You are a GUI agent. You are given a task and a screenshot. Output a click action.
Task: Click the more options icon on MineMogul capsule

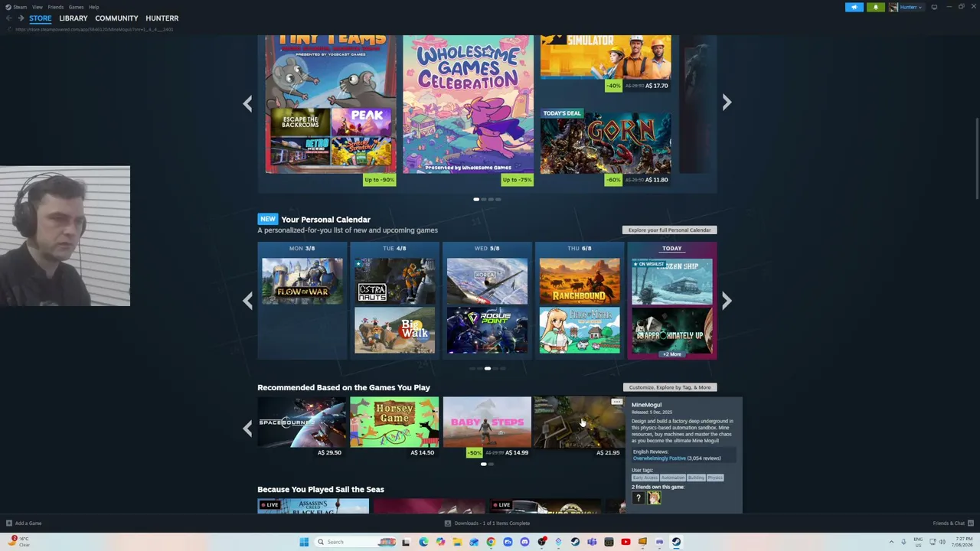coord(617,402)
